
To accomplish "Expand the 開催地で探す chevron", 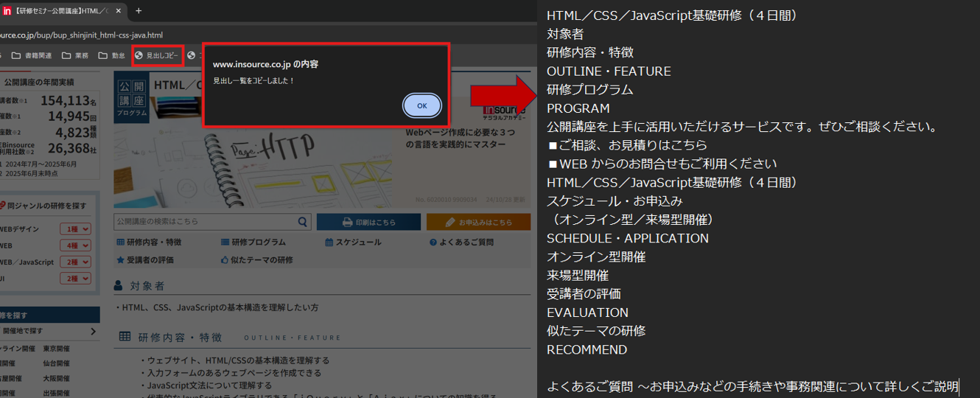I will pyautogui.click(x=93, y=332).
